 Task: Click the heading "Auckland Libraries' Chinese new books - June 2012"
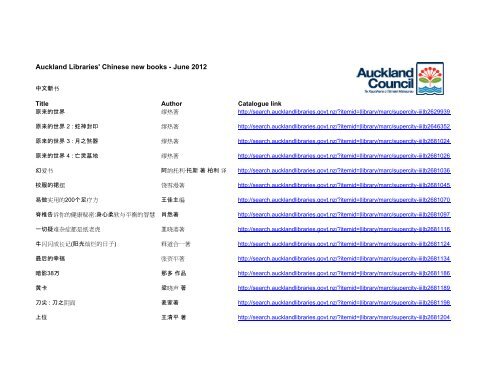click(121, 67)
